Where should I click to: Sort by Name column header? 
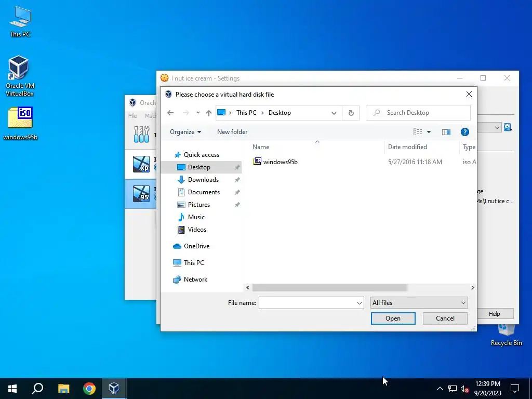pyautogui.click(x=261, y=147)
